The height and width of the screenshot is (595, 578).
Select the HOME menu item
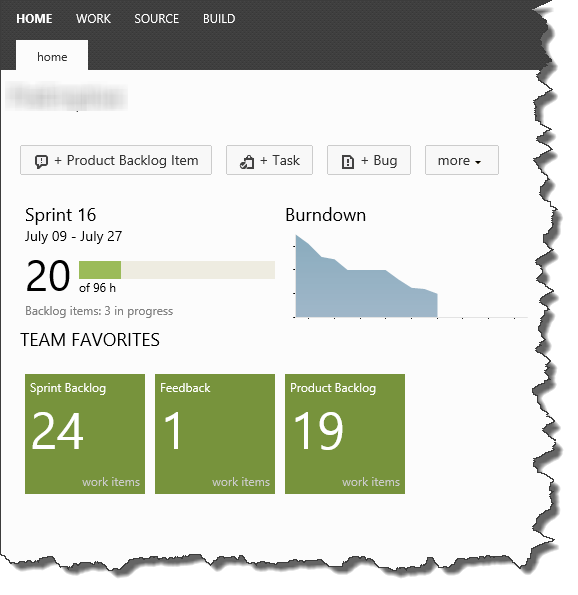(34, 19)
